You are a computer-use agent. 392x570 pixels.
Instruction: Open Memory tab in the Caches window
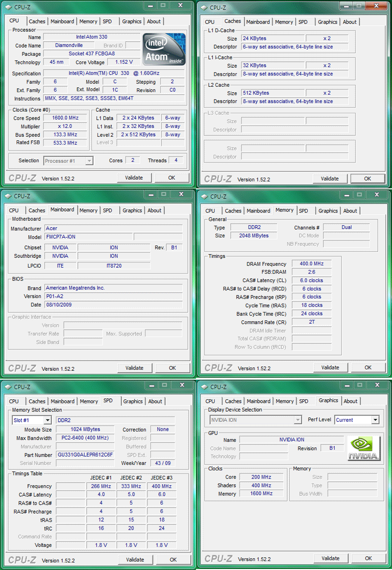[284, 22]
